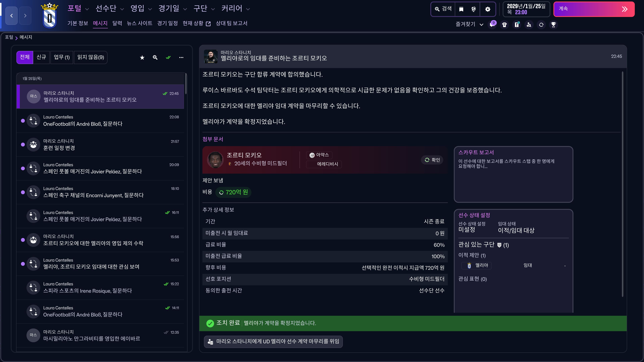Image resolution: width=644 pixels, height=362 pixels.
Task: Open the 상대 팀 보고서 tab
Action: pos(231,23)
